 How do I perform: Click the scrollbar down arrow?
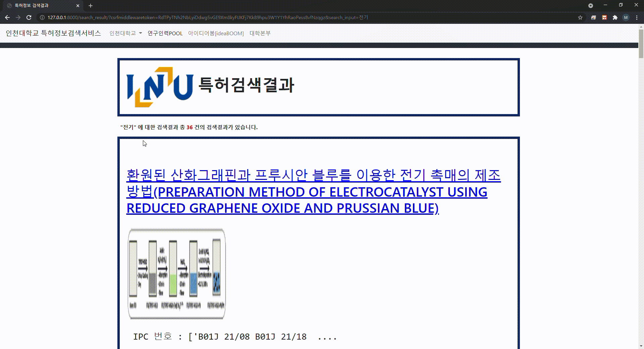[641, 346]
